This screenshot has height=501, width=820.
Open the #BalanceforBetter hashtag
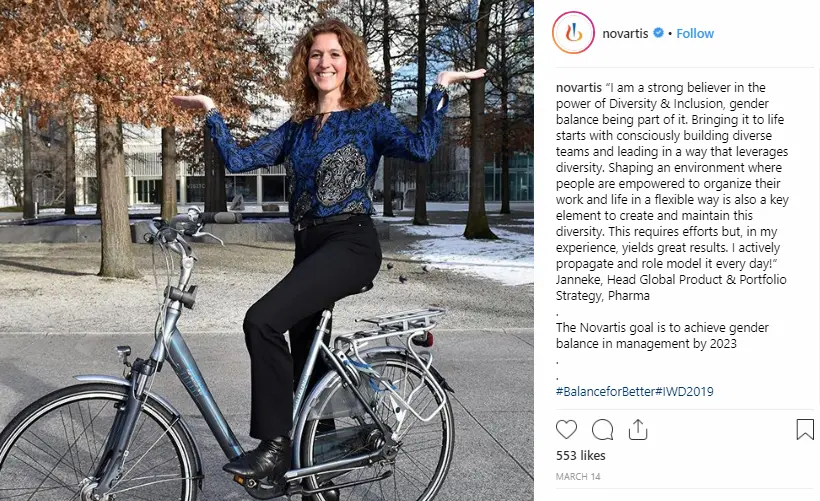coord(605,391)
